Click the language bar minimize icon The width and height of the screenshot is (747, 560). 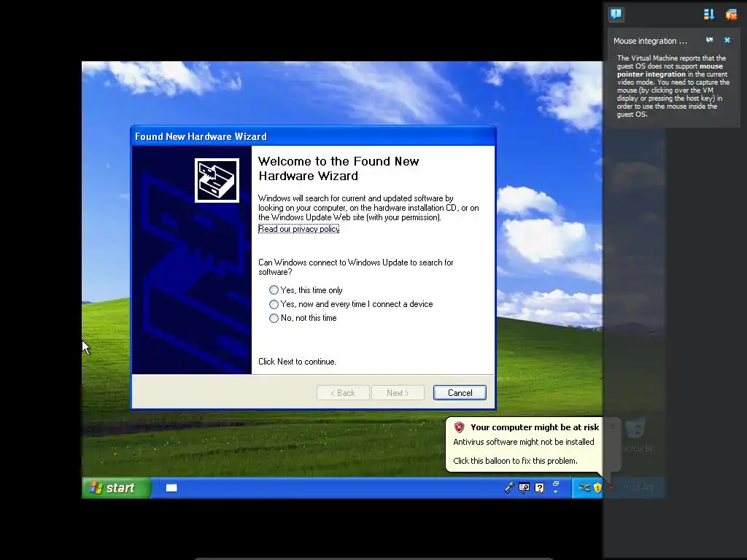(x=555, y=484)
